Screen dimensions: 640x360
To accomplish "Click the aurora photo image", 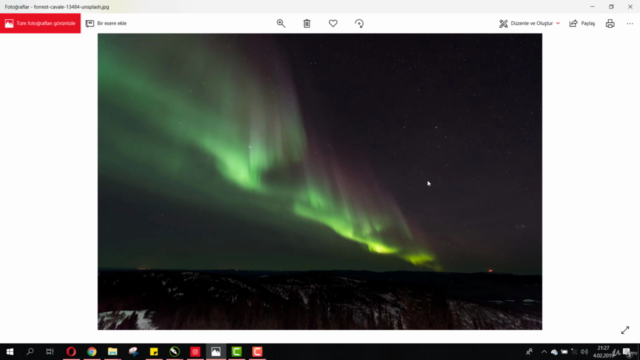I will tap(320, 182).
